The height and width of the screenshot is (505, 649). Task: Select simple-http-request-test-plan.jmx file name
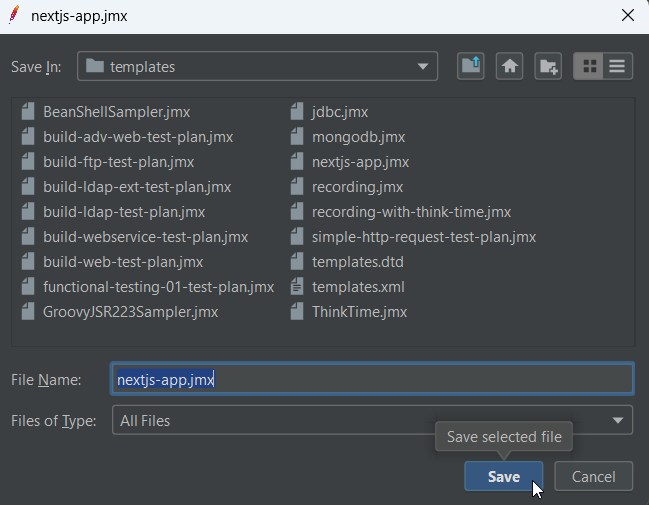[424, 237]
